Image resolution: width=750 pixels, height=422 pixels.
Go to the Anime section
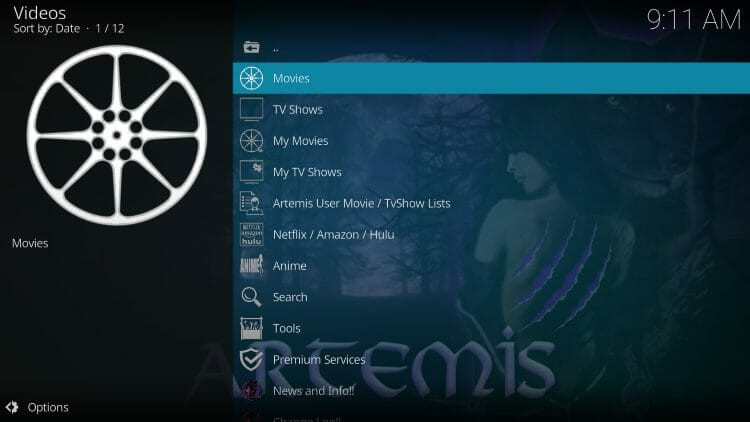click(x=491, y=266)
